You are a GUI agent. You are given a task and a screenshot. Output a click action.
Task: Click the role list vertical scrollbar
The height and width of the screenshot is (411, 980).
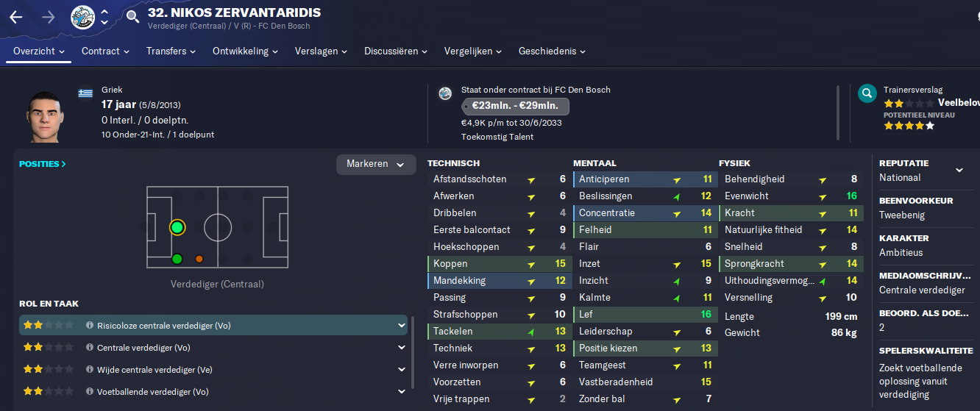click(x=413, y=360)
